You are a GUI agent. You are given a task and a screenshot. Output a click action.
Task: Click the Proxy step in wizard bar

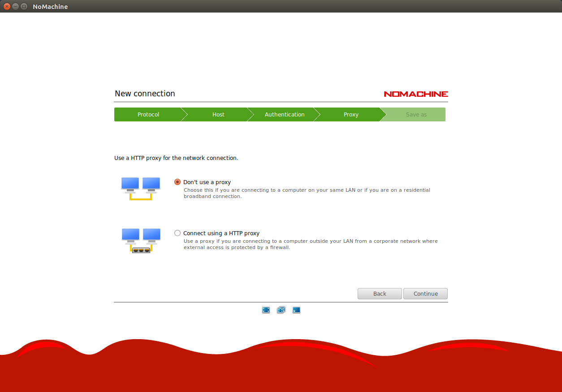[x=351, y=115]
